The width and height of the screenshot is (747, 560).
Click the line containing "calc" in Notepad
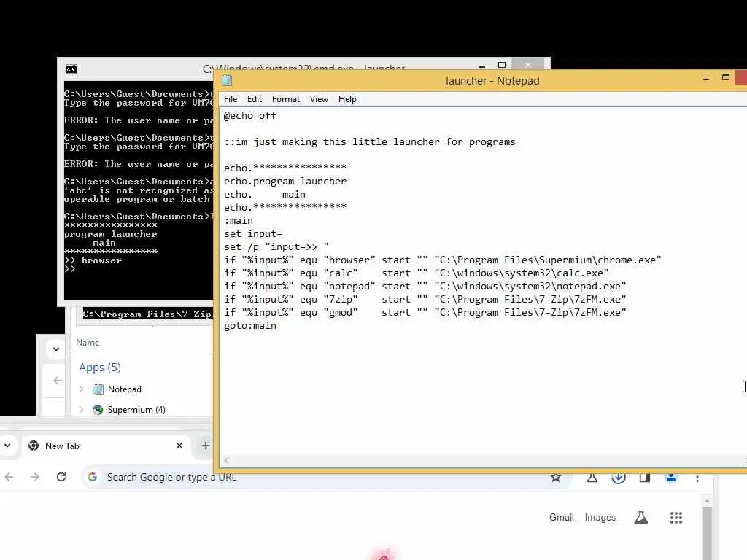click(417, 273)
